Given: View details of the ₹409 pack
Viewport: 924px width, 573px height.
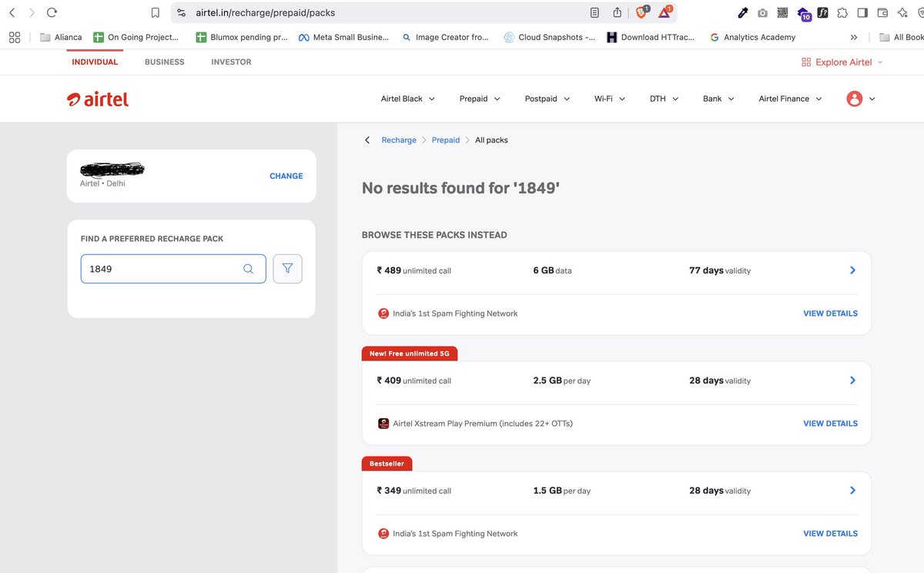Looking at the screenshot, I should click(830, 424).
